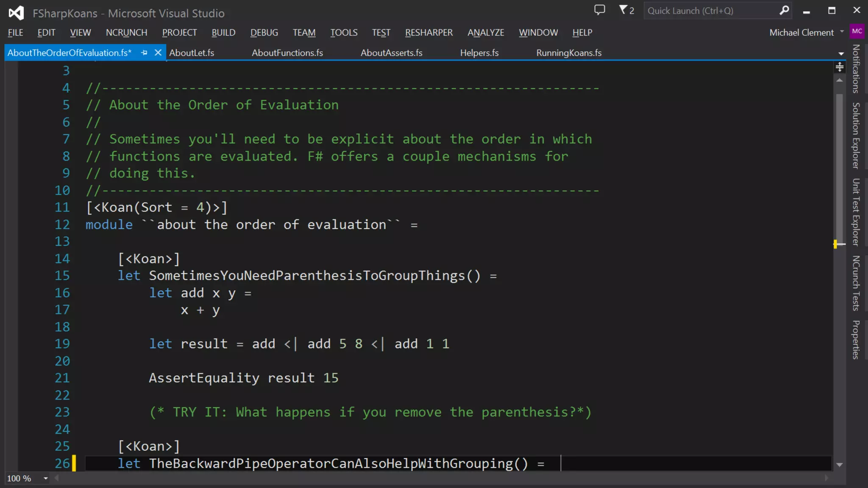Click the vertical scrollbar thumb
The image size is (868, 488).
pyautogui.click(x=839, y=169)
